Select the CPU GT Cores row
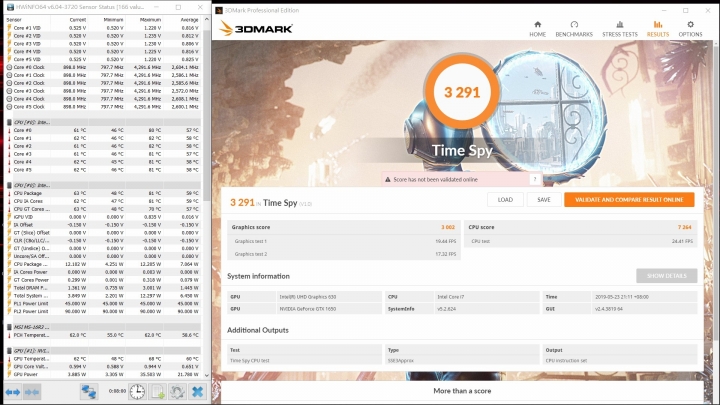This screenshot has width=720, height=405. pos(103,209)
